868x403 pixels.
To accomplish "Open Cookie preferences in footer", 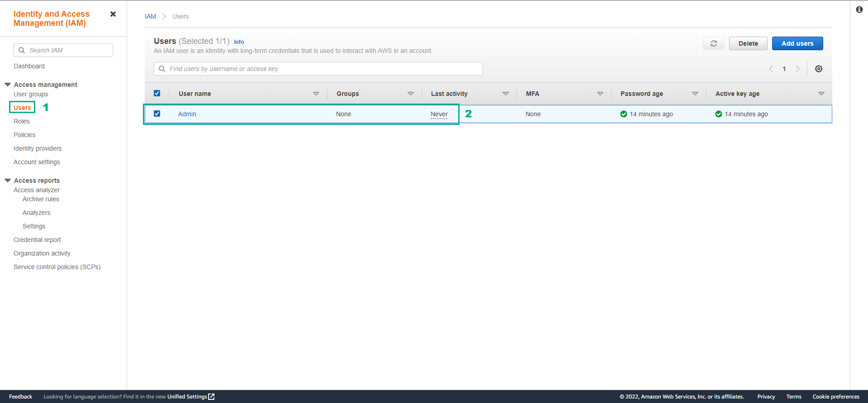I will [x=836, y=397].
